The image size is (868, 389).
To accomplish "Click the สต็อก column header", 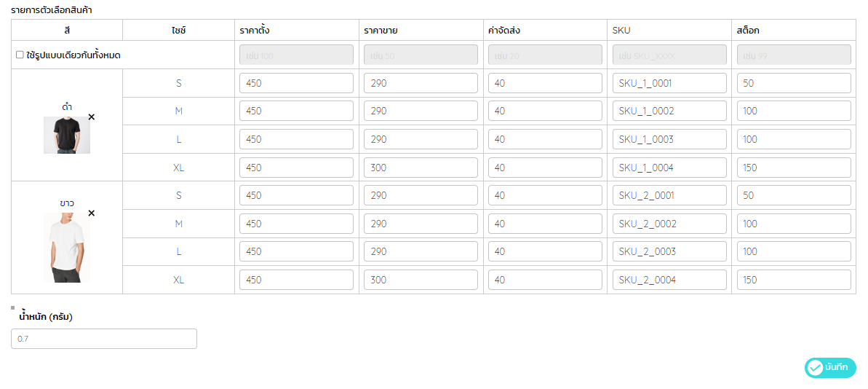I will 747,31.
